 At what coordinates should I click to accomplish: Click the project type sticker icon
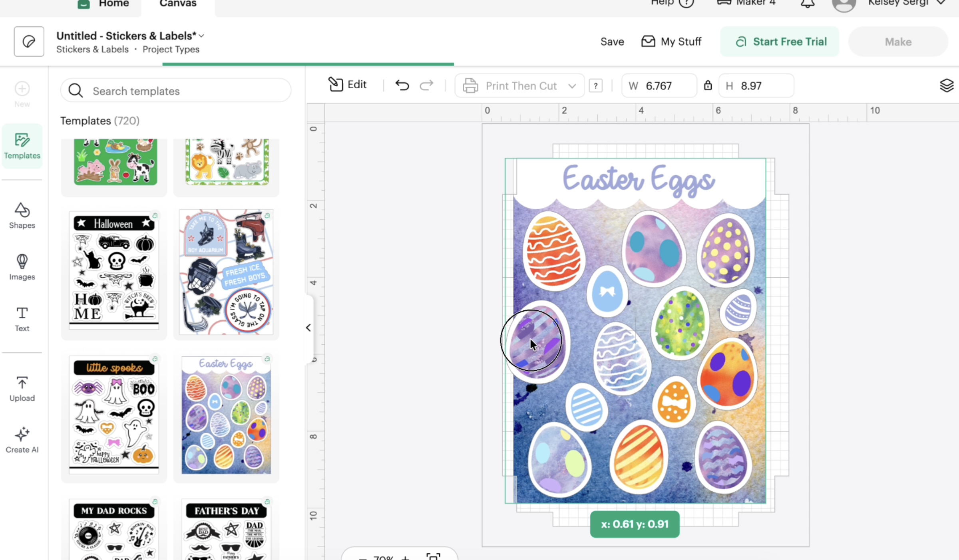pos(29,42)
